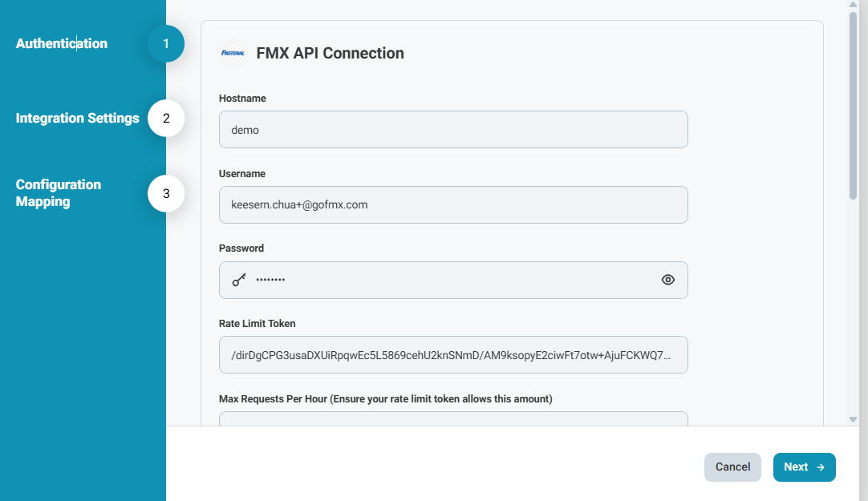
Task: Click the Rate Limit Token field
Action: (453, 355)
